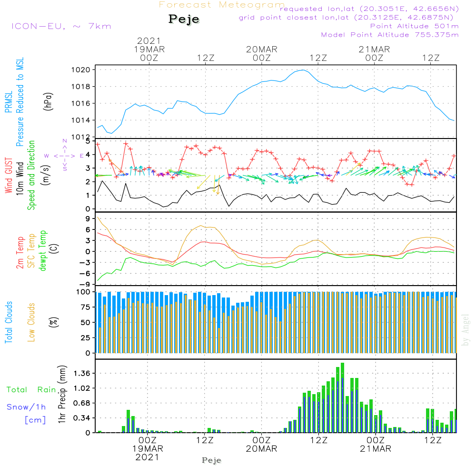Select the "5" wind speed axis value
Viewport: 476px width, 476px height.
[x=88, y=141]
